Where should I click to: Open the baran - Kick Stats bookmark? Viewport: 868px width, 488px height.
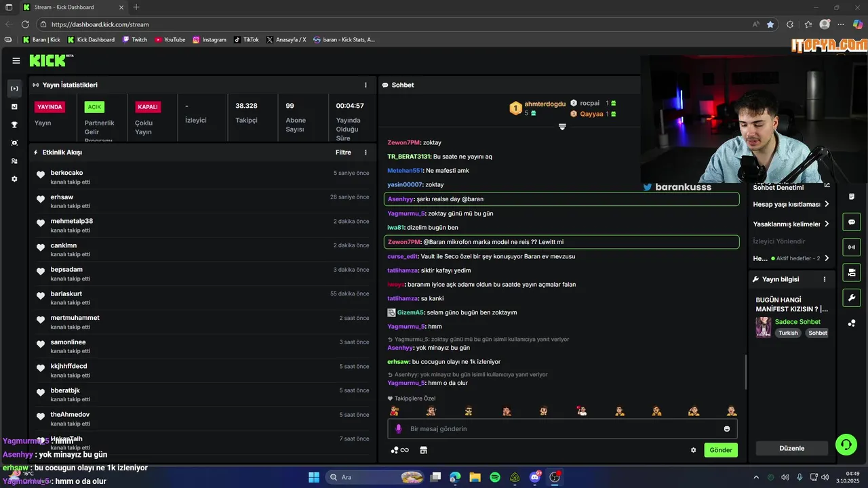pyautogui.click(x=344, y=39)
